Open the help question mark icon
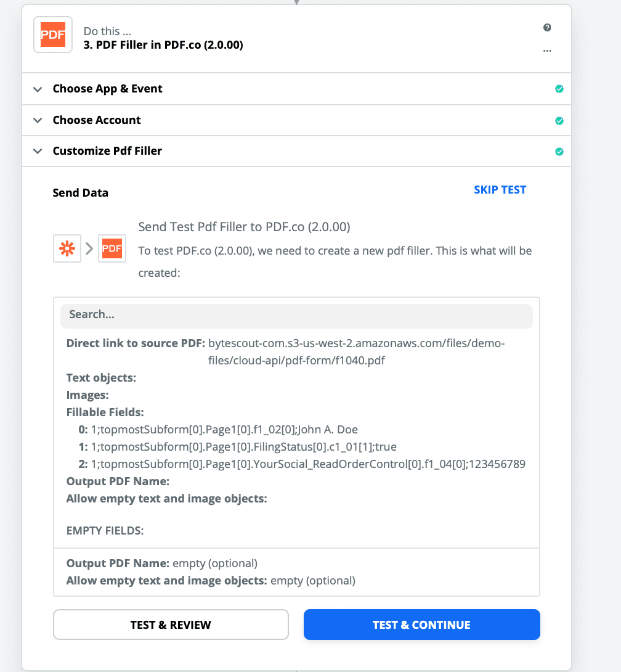 click(x=547, y=28)
